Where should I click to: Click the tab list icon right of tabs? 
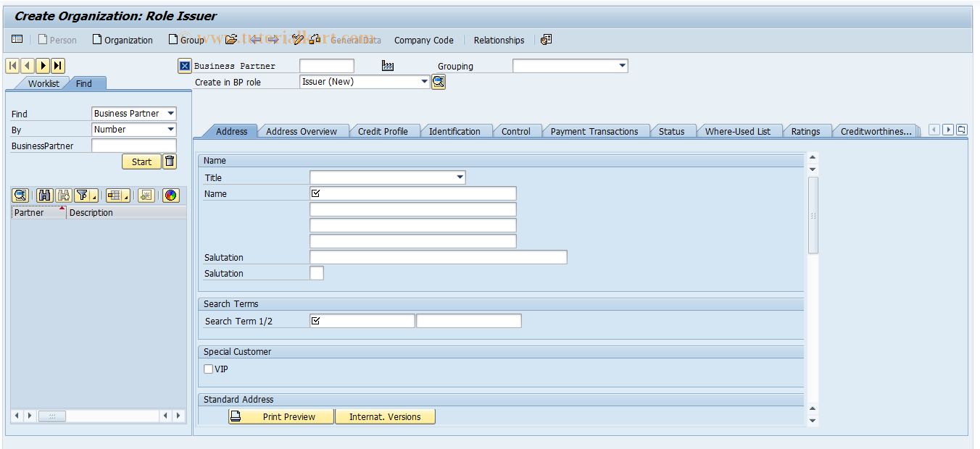click(x=961, y=130)
